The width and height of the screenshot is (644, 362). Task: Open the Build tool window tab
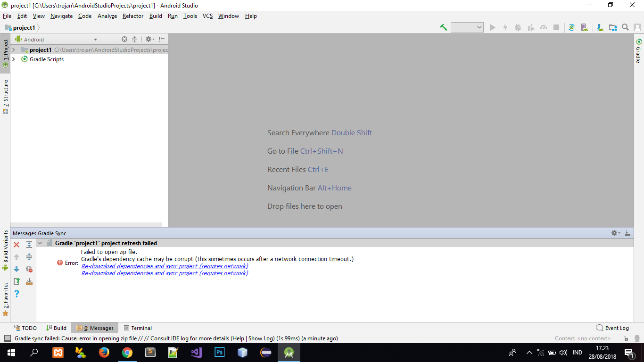(x=57, y=328)
